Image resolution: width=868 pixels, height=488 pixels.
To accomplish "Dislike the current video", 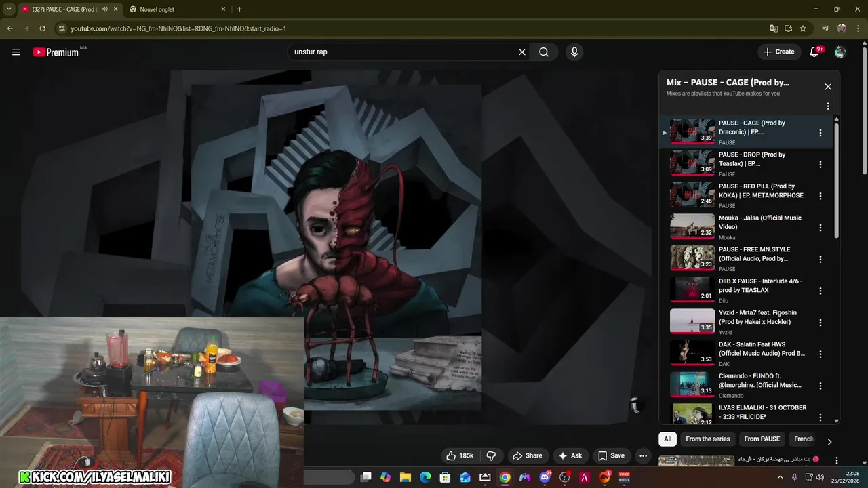I will coord(492,455).
